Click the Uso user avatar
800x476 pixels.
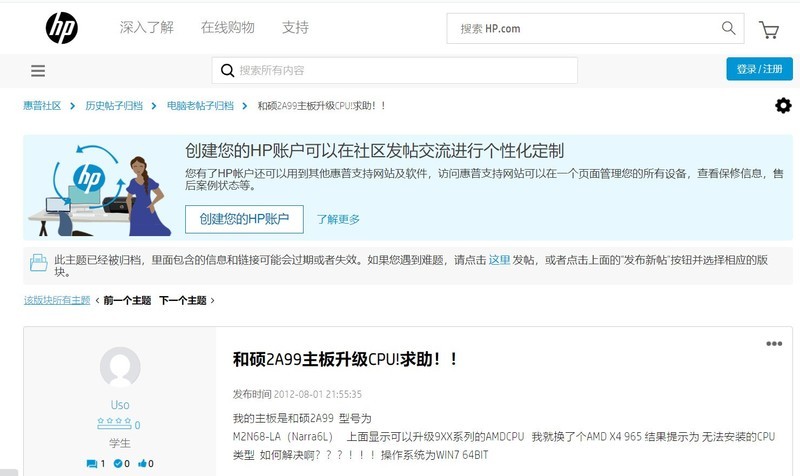point(120,367)
